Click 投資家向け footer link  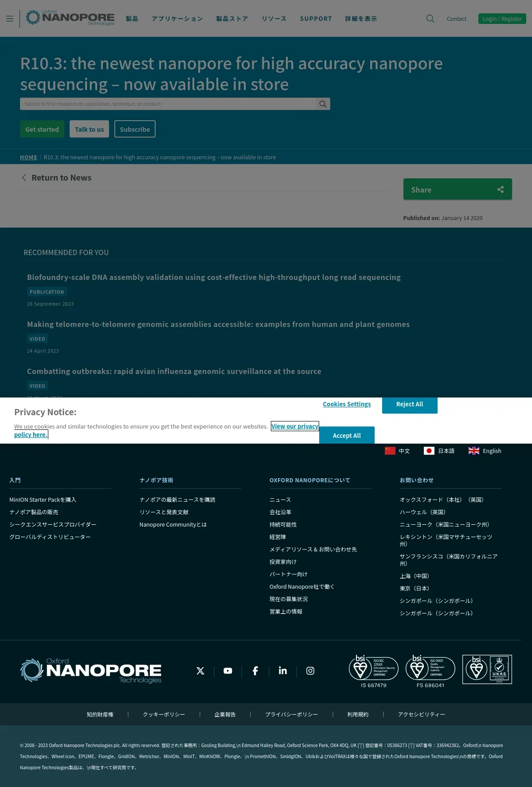pos(283,562)
